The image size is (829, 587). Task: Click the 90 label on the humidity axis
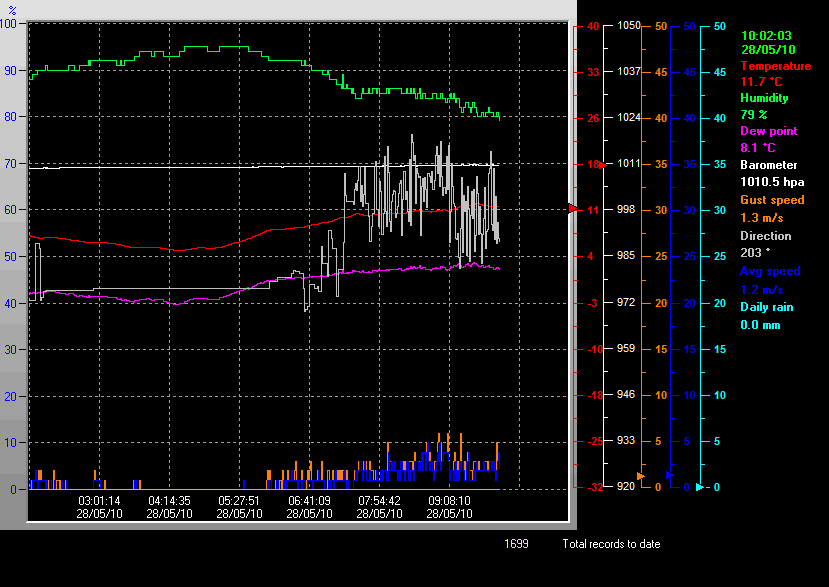pos(11,71)
